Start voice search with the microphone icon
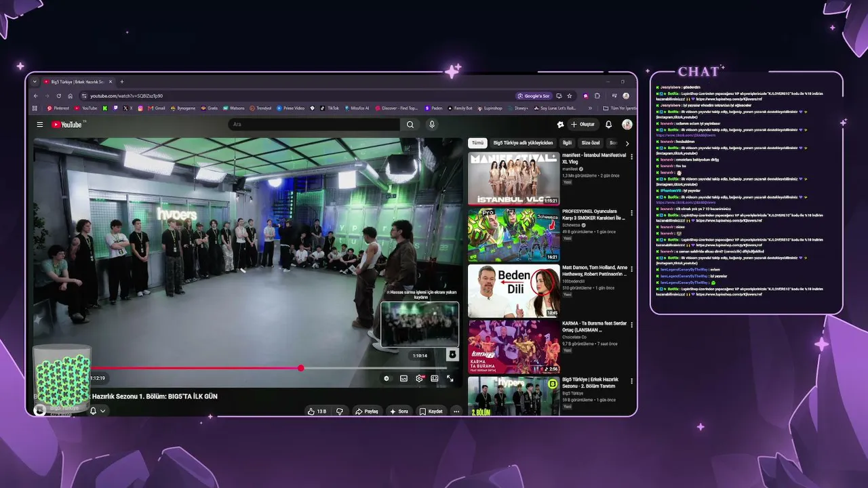This screenshot has height=488, width=868. (x=432, y=125)
